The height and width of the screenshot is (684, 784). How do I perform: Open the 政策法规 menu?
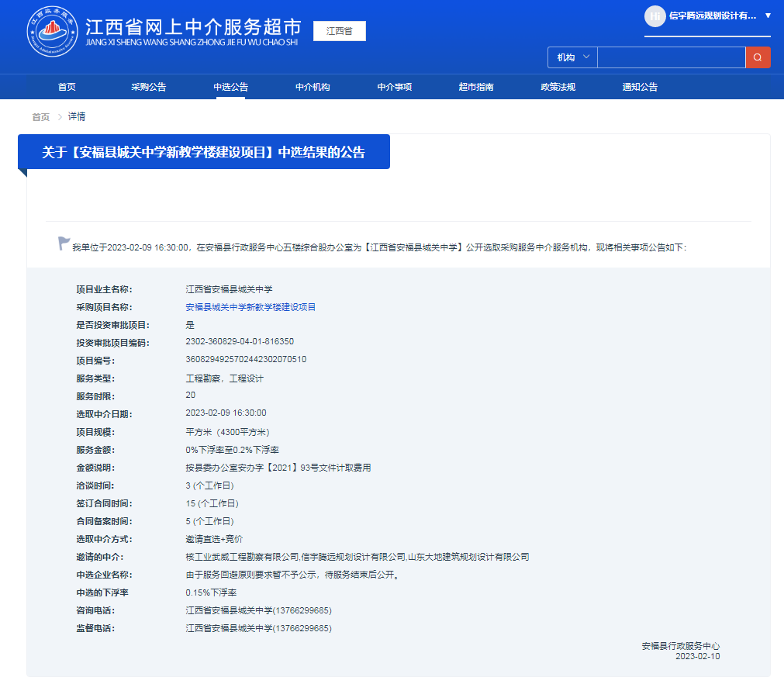[x=557, y=87]
